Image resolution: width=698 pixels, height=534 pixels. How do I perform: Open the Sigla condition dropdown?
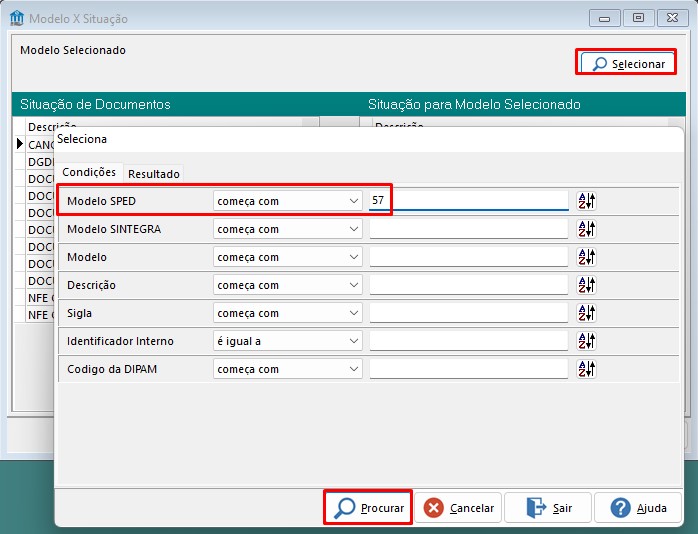pyautogui.click(x=288, y=313)
